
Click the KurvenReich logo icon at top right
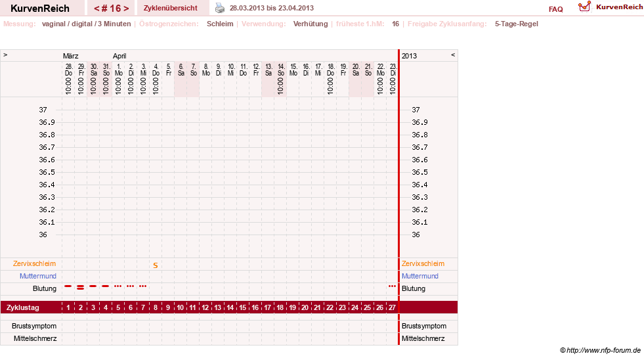[584, 7]
